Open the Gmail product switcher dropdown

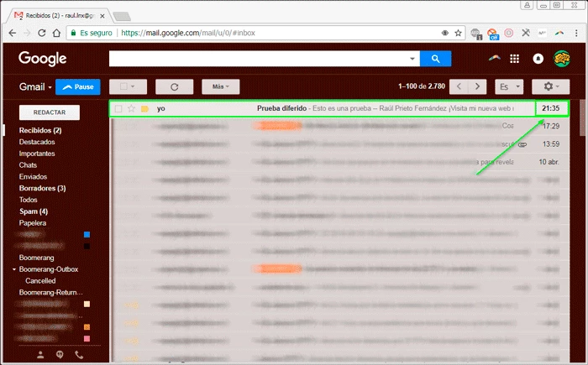click(x=35, y=87)
